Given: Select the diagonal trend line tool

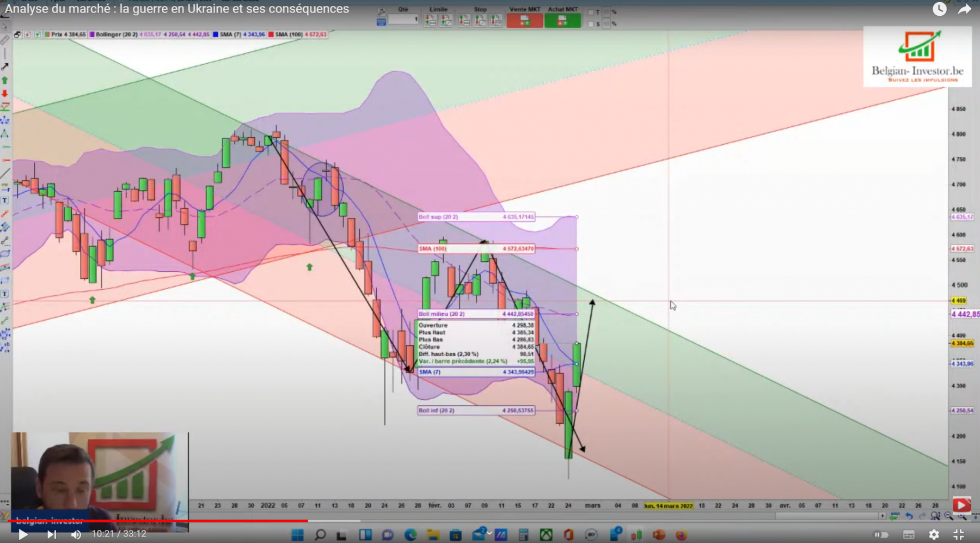Looking at the screenshot, I should click(x=5, y=174).
